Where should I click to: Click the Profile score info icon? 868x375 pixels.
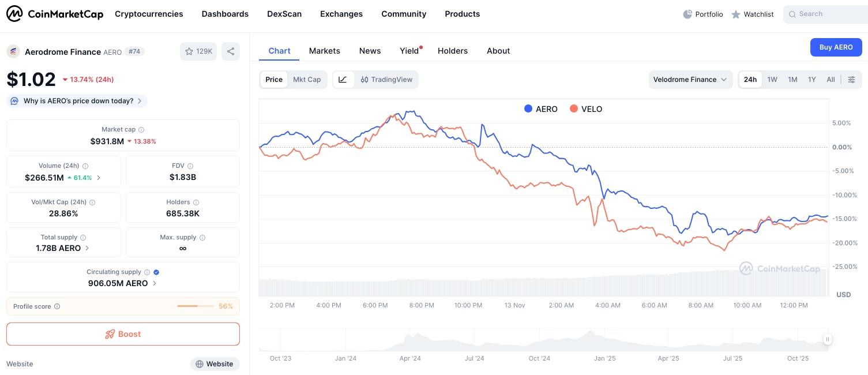coord(57,306)
